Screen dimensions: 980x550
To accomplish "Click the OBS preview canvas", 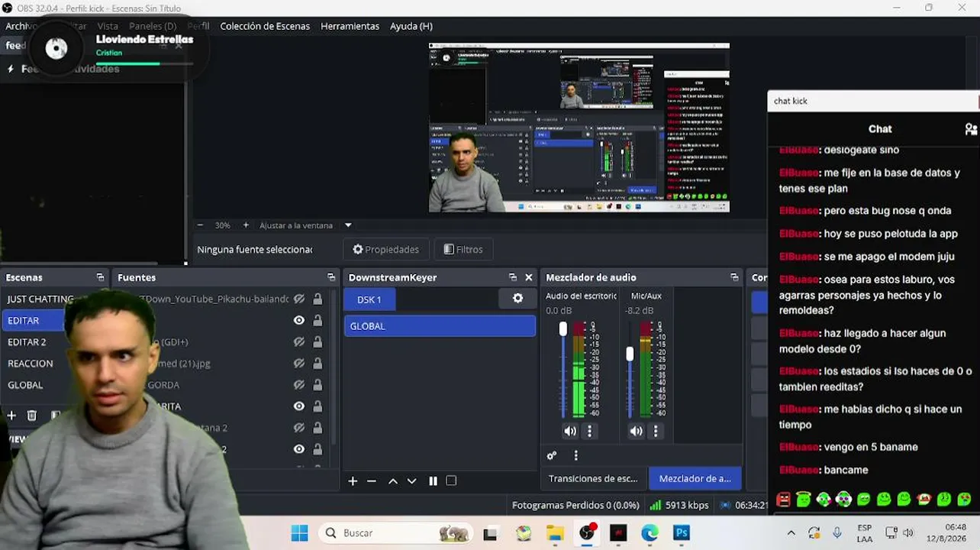I will pos(579,128).
